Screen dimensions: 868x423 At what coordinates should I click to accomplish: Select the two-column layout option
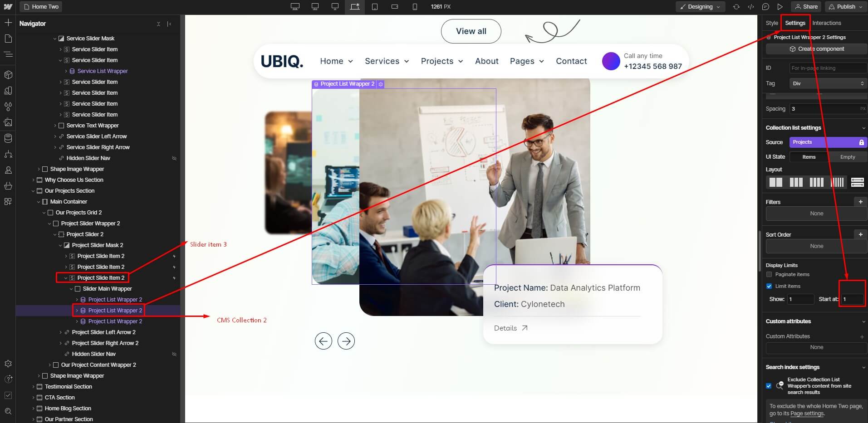click(x=775, y=182)
